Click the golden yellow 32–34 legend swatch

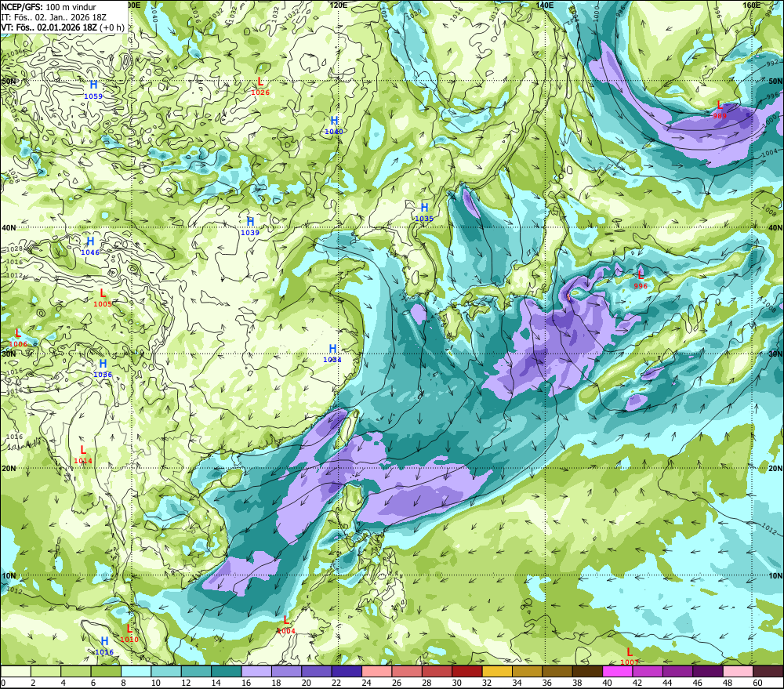click(497, 671)
